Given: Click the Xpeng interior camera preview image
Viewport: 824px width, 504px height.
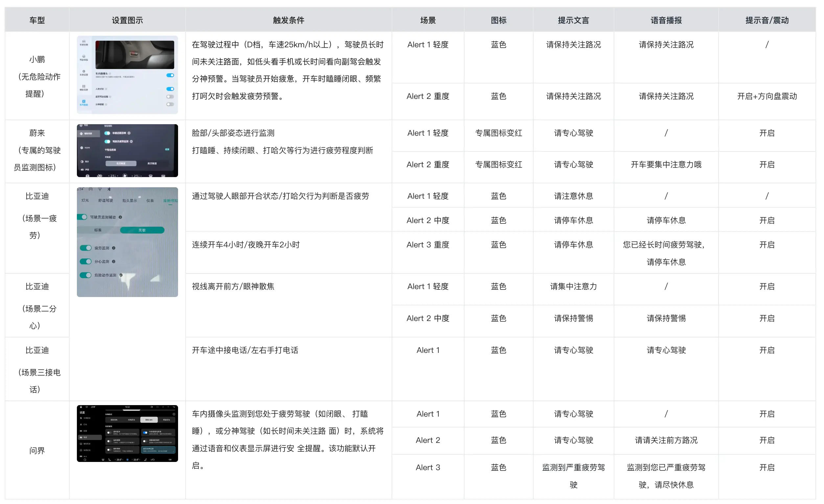Looking at the screenshot, I should point(134,55).
